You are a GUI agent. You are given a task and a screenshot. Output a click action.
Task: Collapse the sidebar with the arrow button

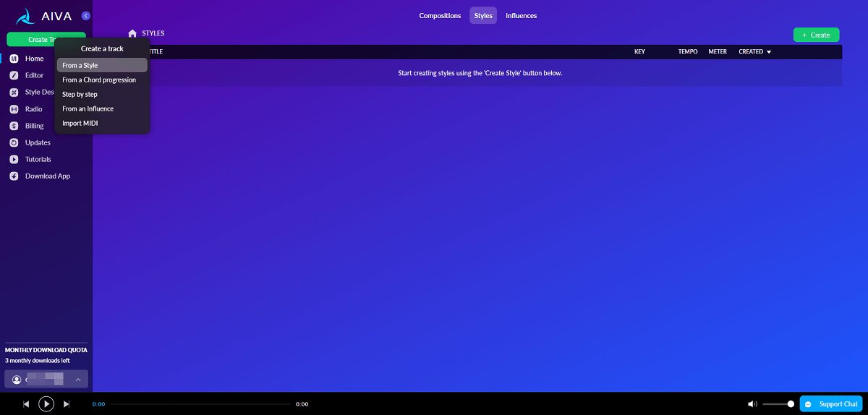(86, 16)
